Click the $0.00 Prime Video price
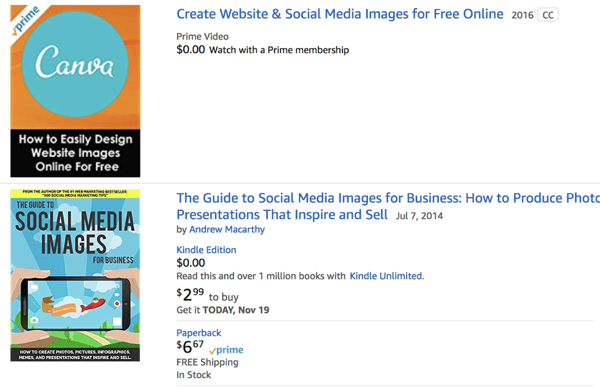Viewport: 600px width, 388px height. [191, 50]
